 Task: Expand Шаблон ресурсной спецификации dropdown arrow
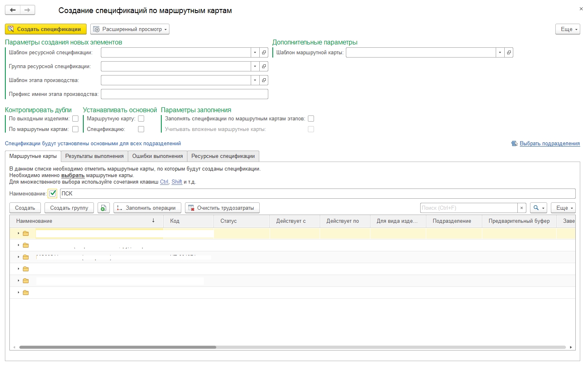(255, 53)
